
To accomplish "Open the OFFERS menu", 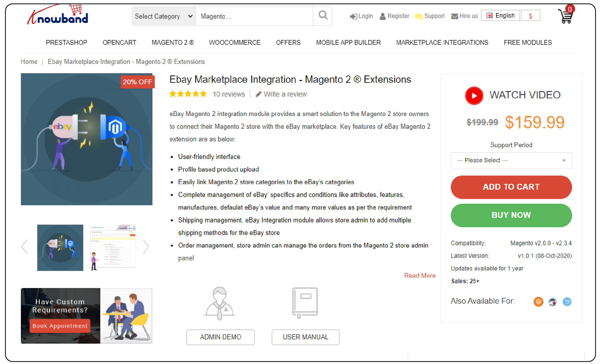I will click(x=288, y=43).
